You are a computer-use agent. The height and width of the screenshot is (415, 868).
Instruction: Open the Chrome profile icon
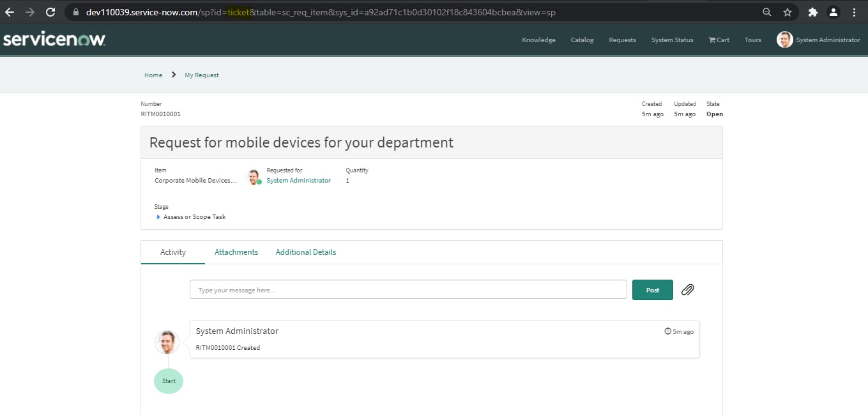point(833,12)
